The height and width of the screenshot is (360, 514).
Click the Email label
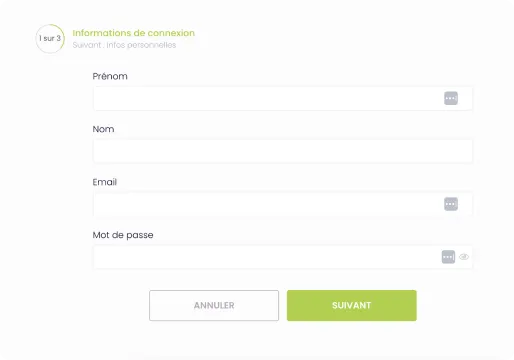pos(105,182)
